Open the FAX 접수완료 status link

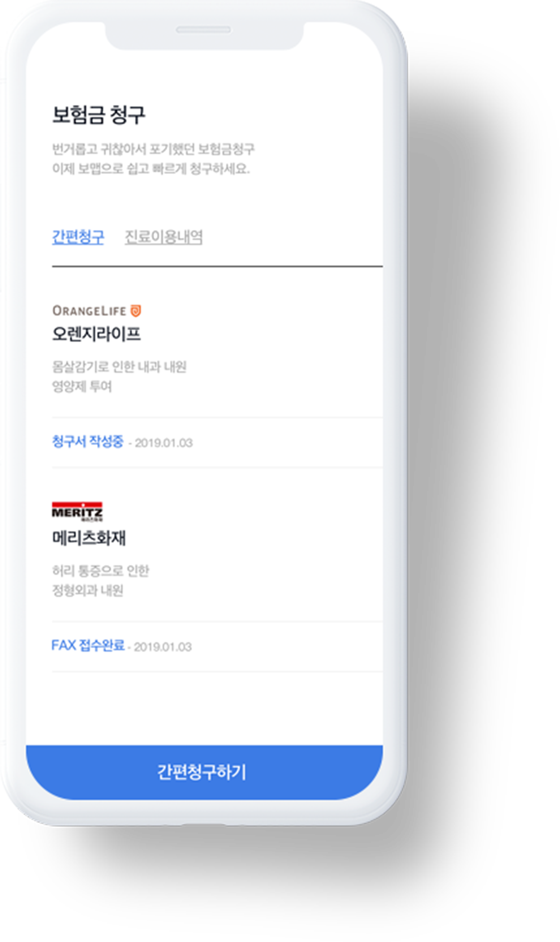point(88,645)
